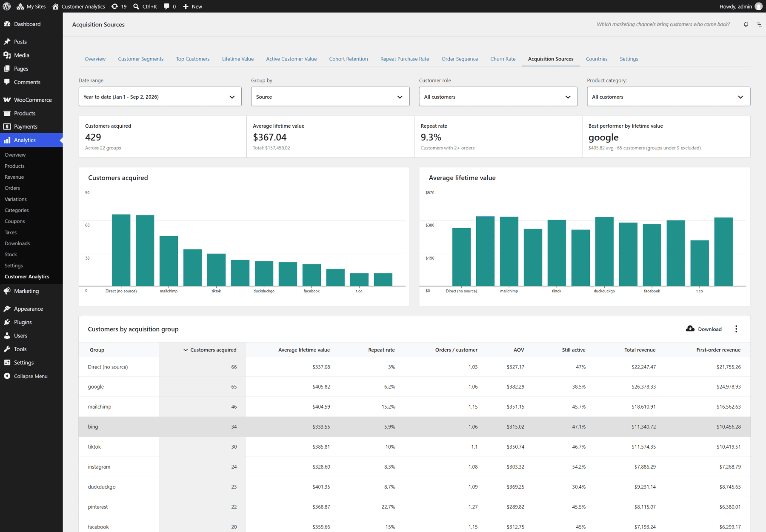The width and height of the screenshot is (766, 532).
Task: Open the table options ellipsis menu
Action: (x=736, y=329)
